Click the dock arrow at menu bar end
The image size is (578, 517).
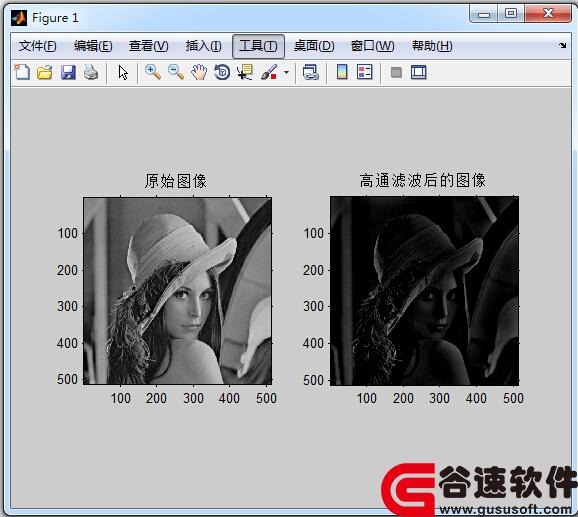pos(563,46)
